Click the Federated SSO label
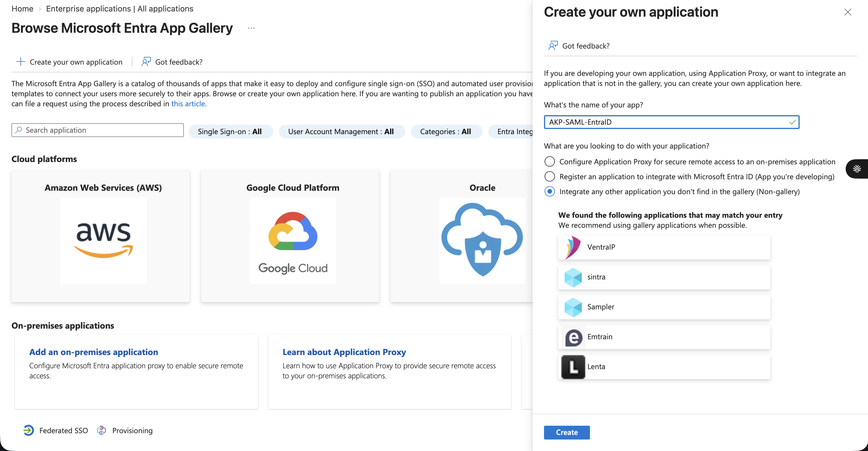This screenshot has width=868, height=451. 64,430
